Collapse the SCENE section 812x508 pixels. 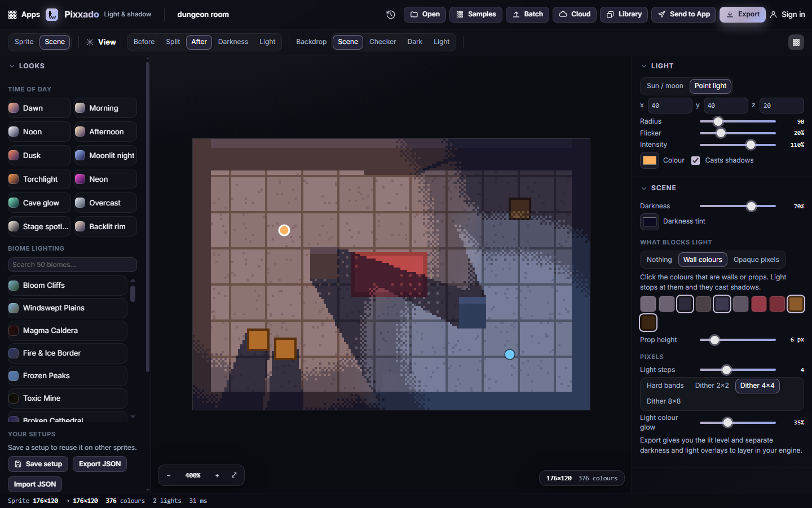644,188
